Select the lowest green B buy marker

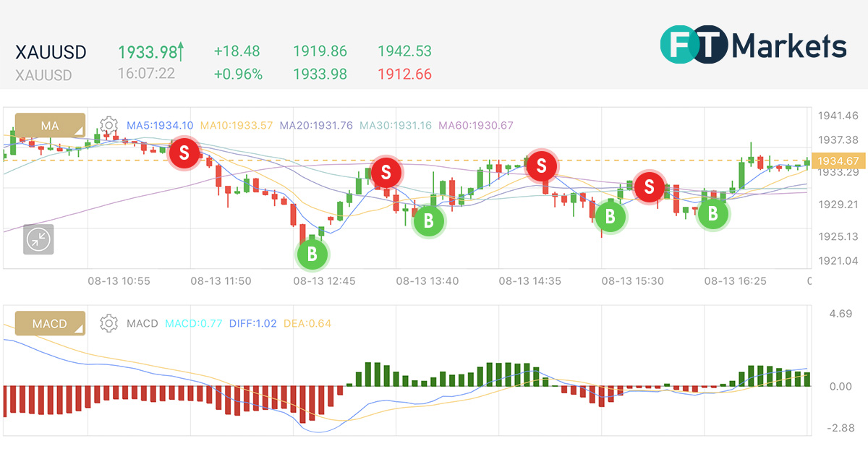(x=312, y=254)
